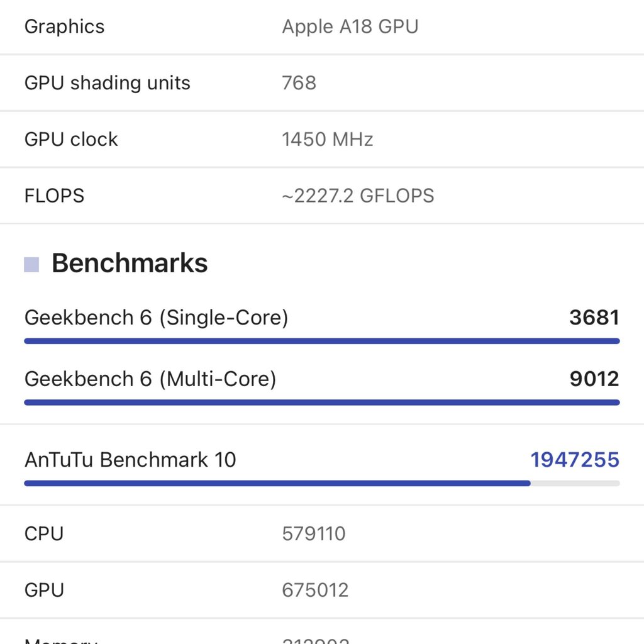Click the Geekbench 6 (Multi-Core) label
Viewport: 644px width, 644px height.
tap(150, 379)
